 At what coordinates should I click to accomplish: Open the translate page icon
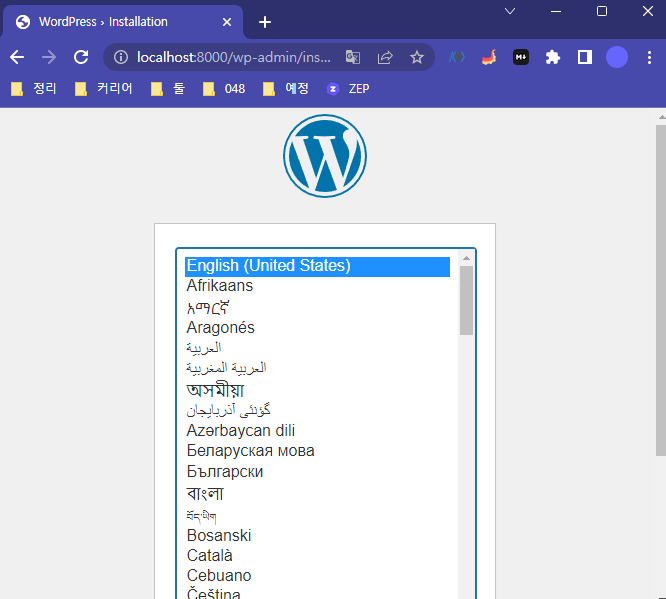[x=353, y=57]
